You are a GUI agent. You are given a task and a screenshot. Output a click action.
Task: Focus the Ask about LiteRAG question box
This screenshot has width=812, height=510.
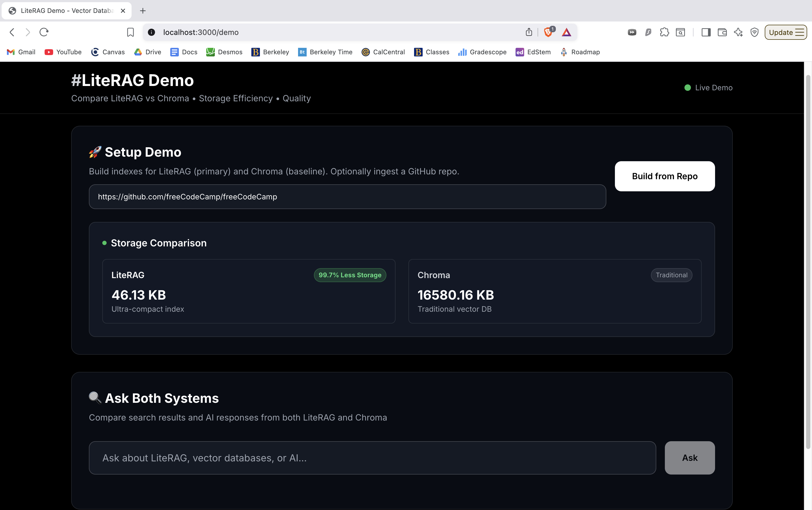(372, 458)
